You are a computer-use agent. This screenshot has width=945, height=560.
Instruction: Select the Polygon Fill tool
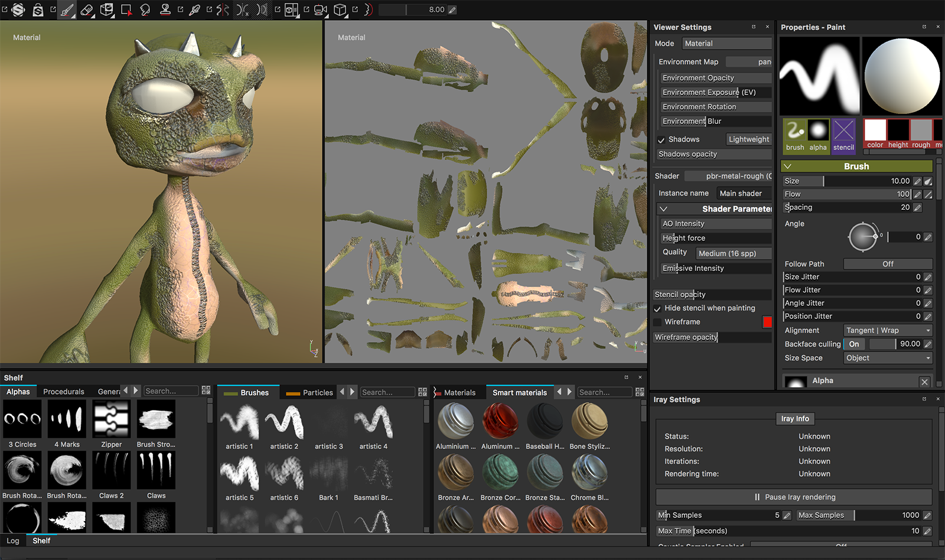click(126, 9)
